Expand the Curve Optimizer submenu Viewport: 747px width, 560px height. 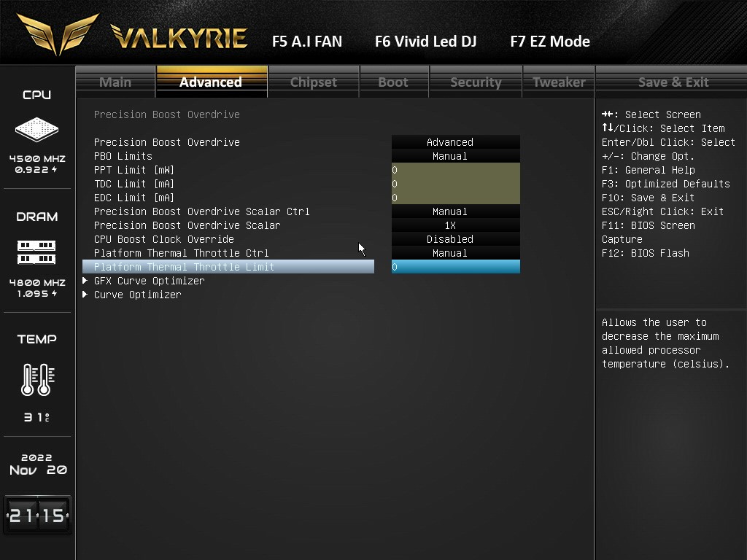(137, 295)
